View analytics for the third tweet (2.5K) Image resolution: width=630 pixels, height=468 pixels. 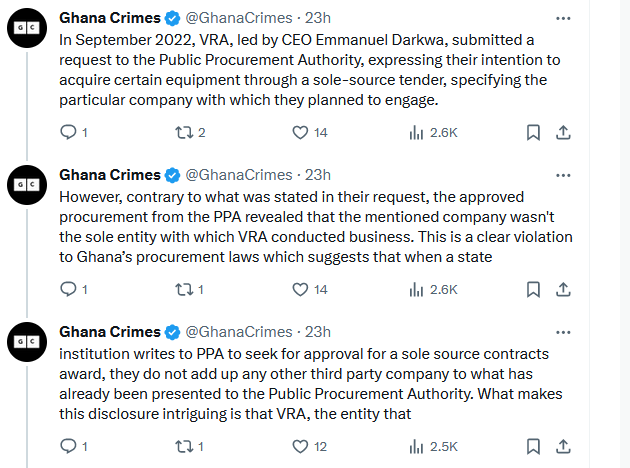(x=415, y=446)
